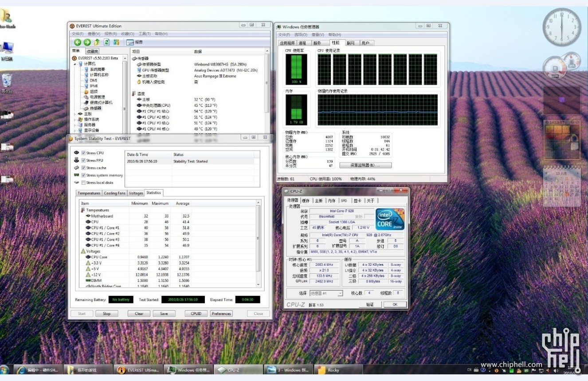588x381 pixels.
Task: Click the users icon in EVEREST toolbar
Action: pos(116,42)
